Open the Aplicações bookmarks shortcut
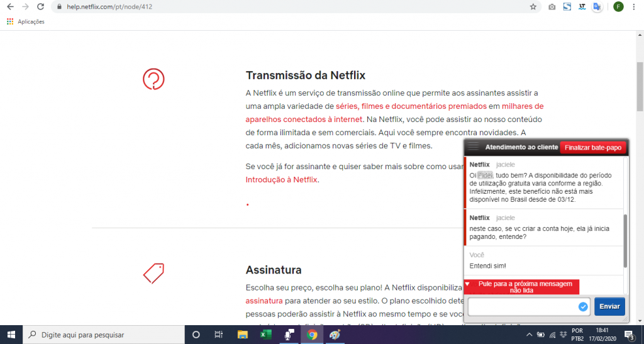The height and width of the screenshot is (344, 644). click(25, 21)
